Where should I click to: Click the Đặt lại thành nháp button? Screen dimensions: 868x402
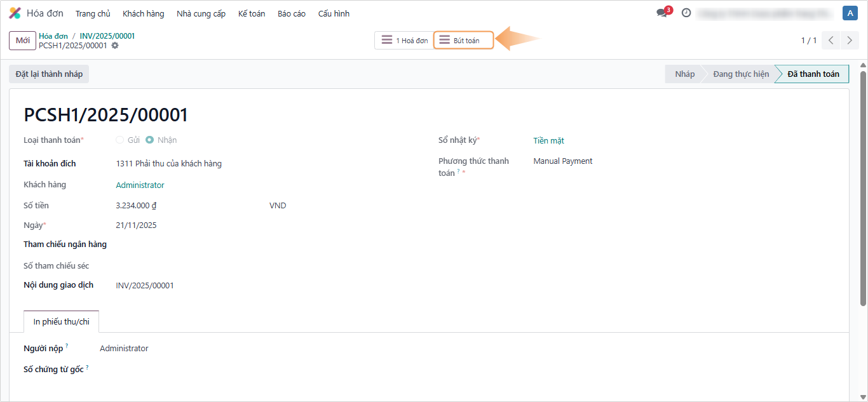click(x=49, y=74)
